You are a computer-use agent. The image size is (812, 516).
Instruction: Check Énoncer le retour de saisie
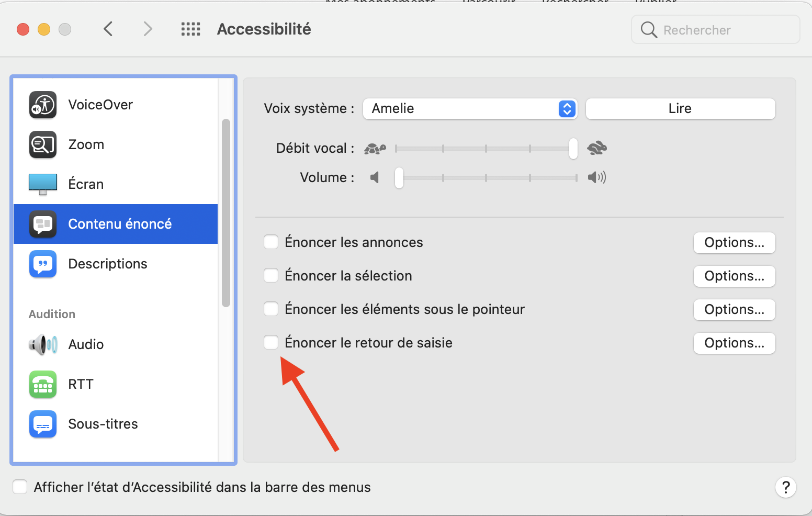click(271, 343)
